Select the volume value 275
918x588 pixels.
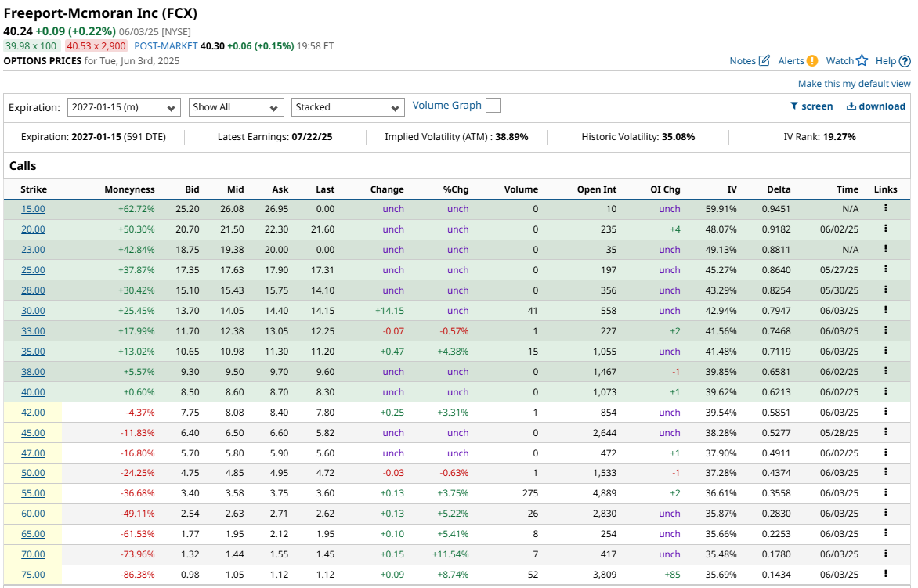[x=529, y=493]
